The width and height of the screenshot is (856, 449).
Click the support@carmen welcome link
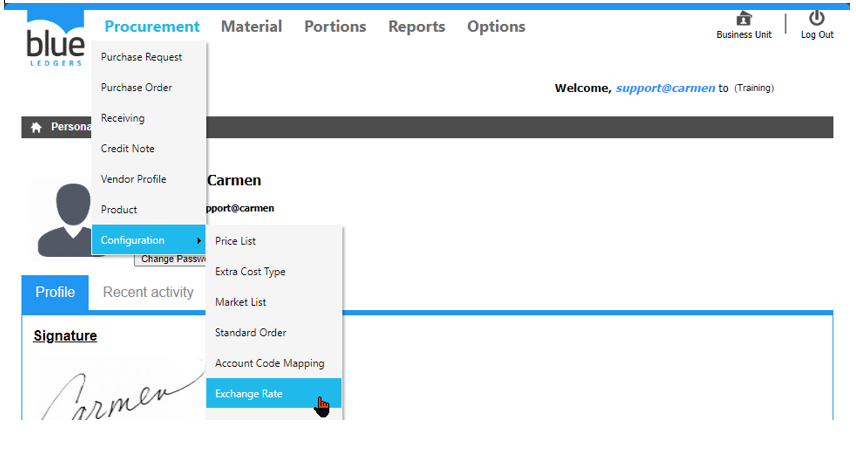[665, 88]
